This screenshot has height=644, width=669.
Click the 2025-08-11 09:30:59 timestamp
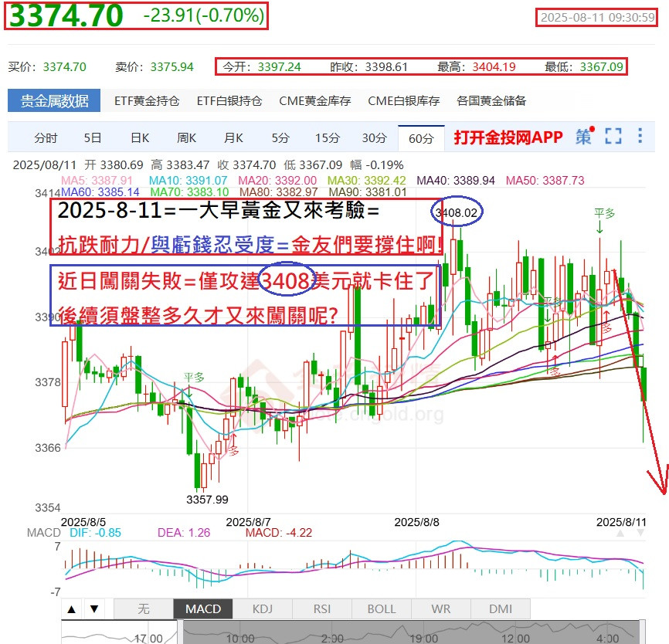[x=597, y=18]
